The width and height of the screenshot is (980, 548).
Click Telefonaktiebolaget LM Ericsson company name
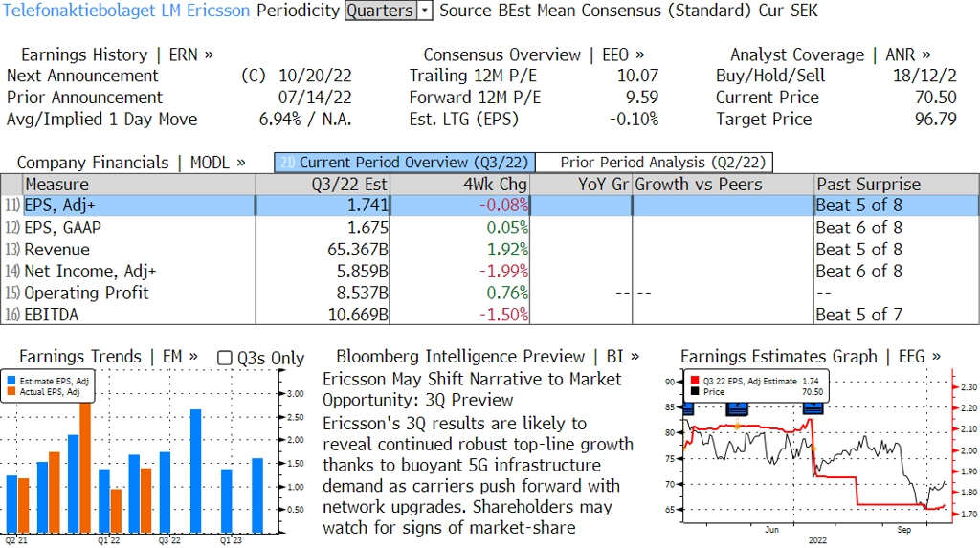[125, 11]
